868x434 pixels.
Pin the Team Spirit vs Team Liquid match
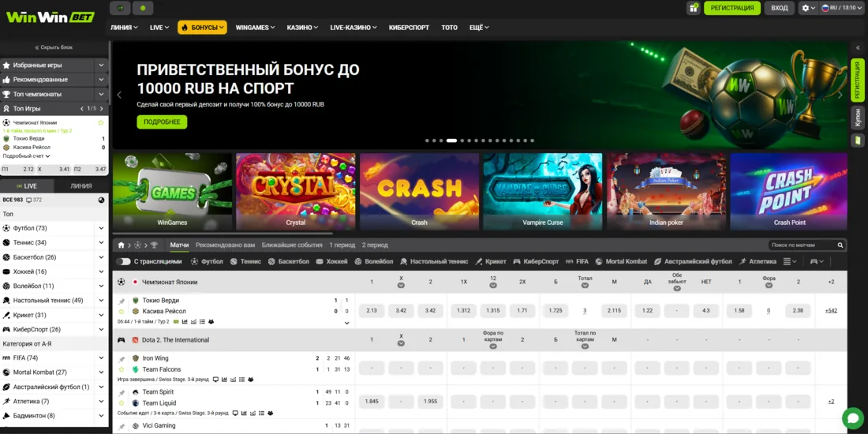[x=122, y=394]
